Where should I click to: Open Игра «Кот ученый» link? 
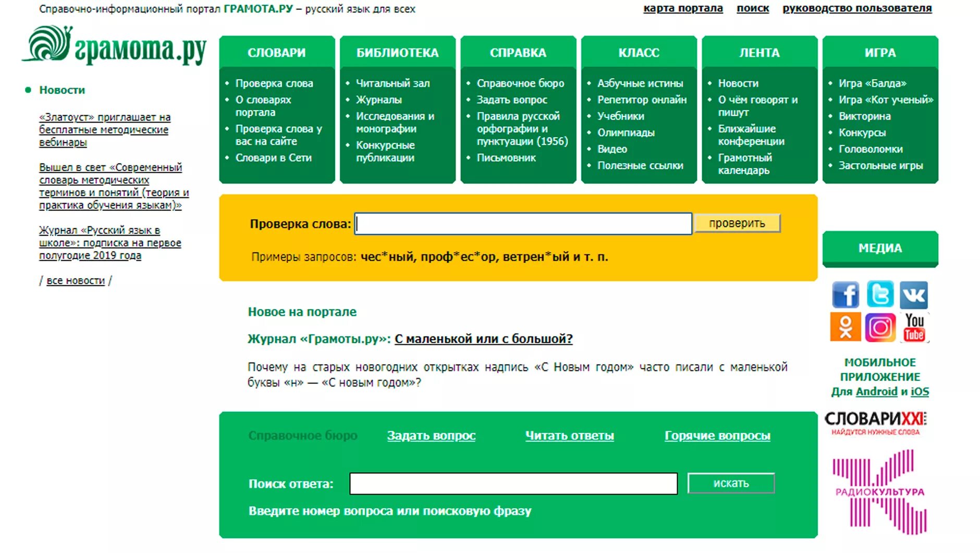pos(886,100)
